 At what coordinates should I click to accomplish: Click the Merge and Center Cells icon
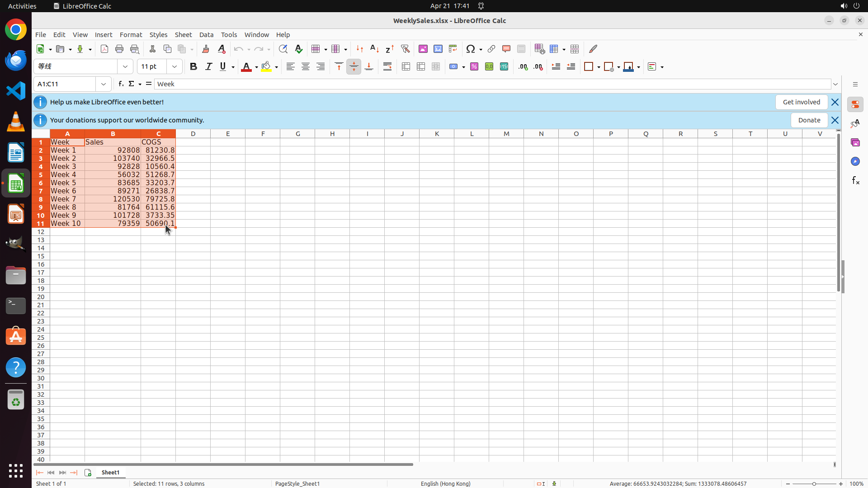[x=406, y=67]
